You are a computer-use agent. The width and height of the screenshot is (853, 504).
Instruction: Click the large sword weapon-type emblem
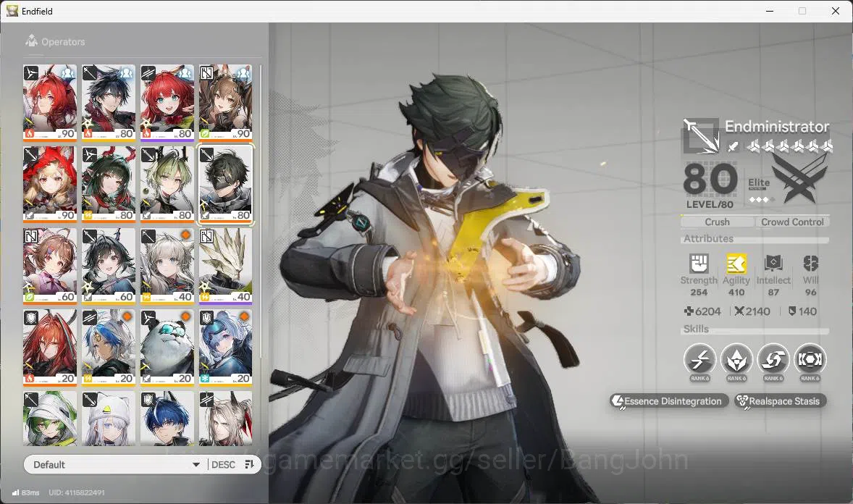coord(701,135)
